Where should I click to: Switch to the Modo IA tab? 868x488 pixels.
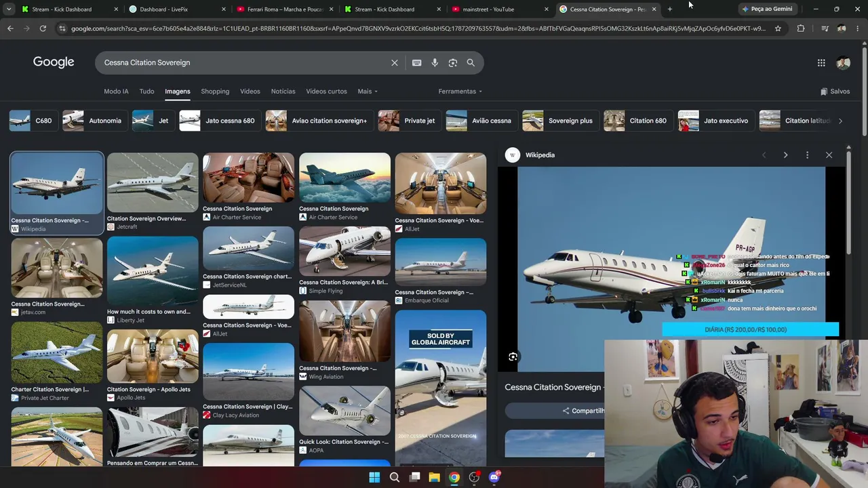click(116, 91)
